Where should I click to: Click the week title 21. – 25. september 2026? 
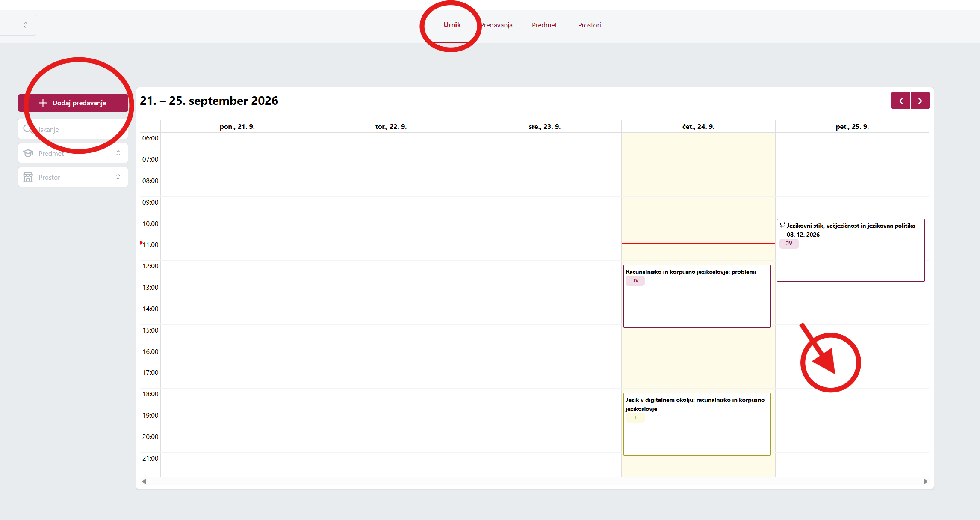(209, 101)
